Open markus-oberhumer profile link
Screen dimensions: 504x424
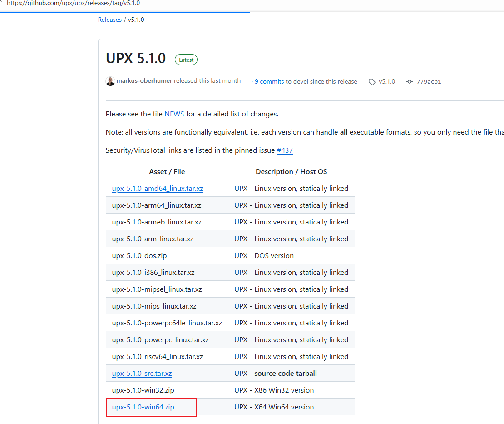pos(144,81)
